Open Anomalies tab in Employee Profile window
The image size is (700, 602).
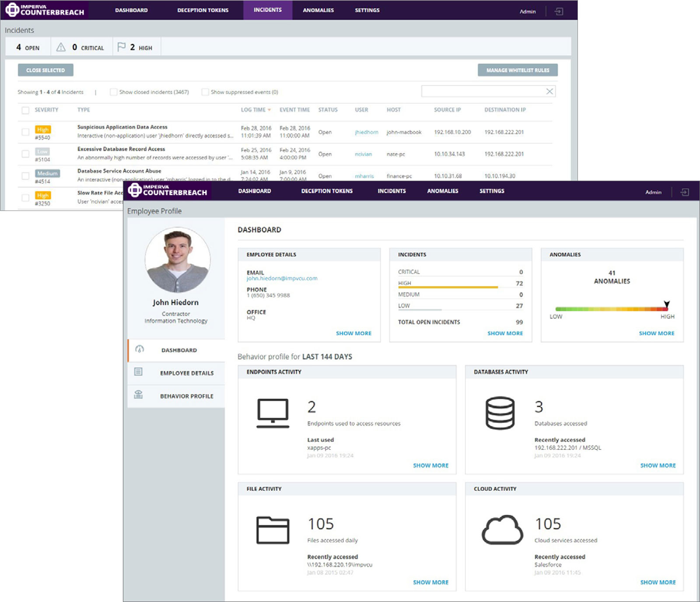[443, 191]
